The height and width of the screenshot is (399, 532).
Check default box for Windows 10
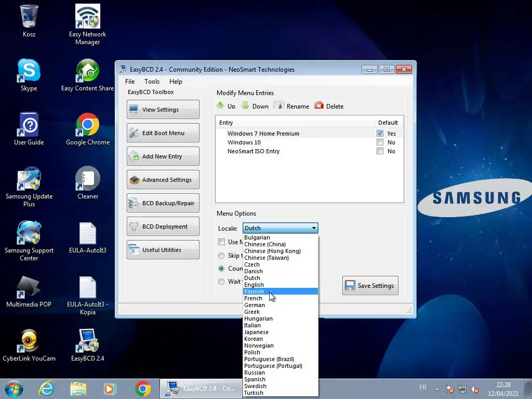[380, 142]
